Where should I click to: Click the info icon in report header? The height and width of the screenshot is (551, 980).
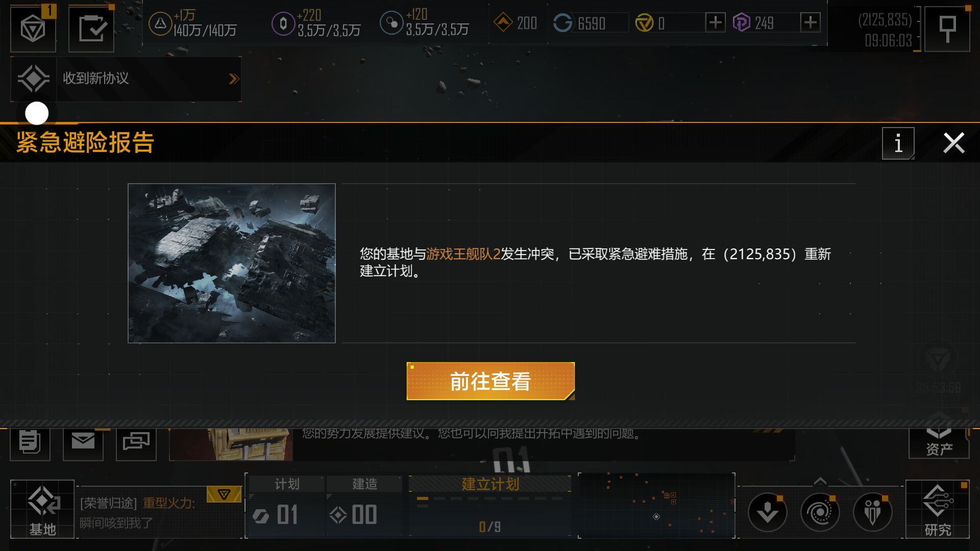tap(898, 143)
